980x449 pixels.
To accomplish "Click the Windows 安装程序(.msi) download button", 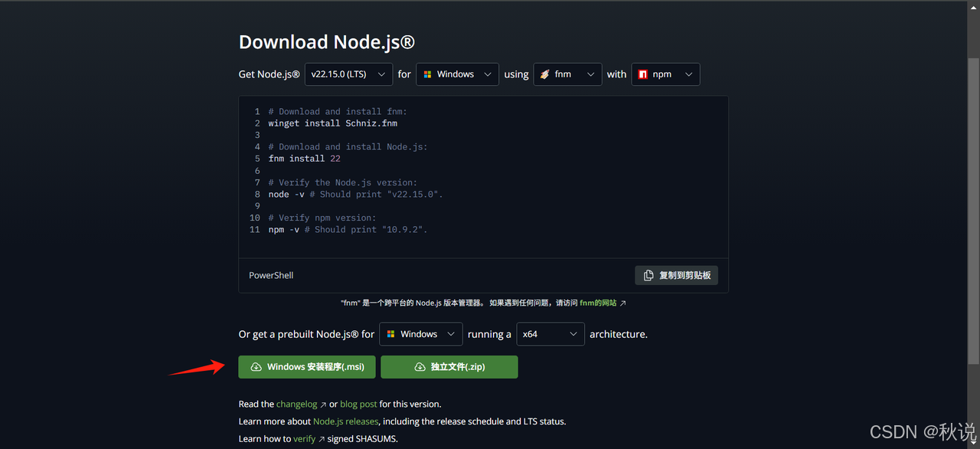I will [x=307, y=367].
